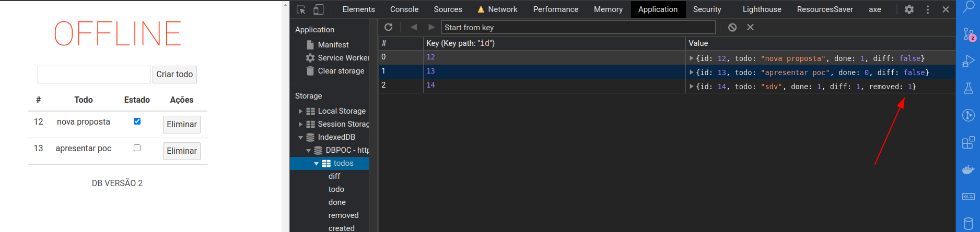The image size is (980, 232).
Task: Open Docker icon in right sidebar
Action: tap(968, 169)
